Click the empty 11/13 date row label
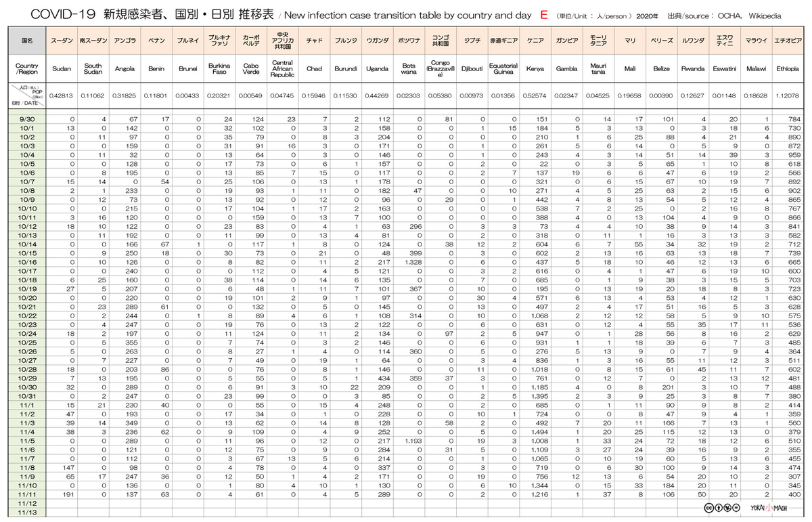Screen dimensions: 812x522 tap(27, 513)
